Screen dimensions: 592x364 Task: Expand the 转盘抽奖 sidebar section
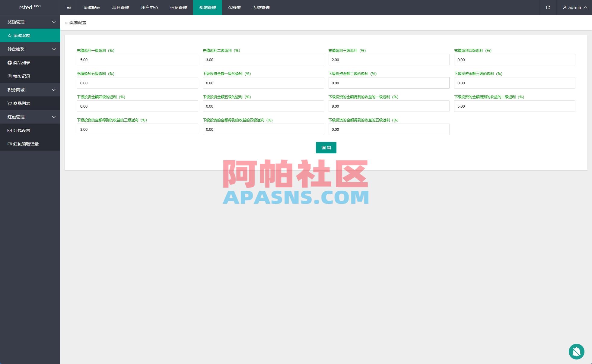(x=30, y=49)
